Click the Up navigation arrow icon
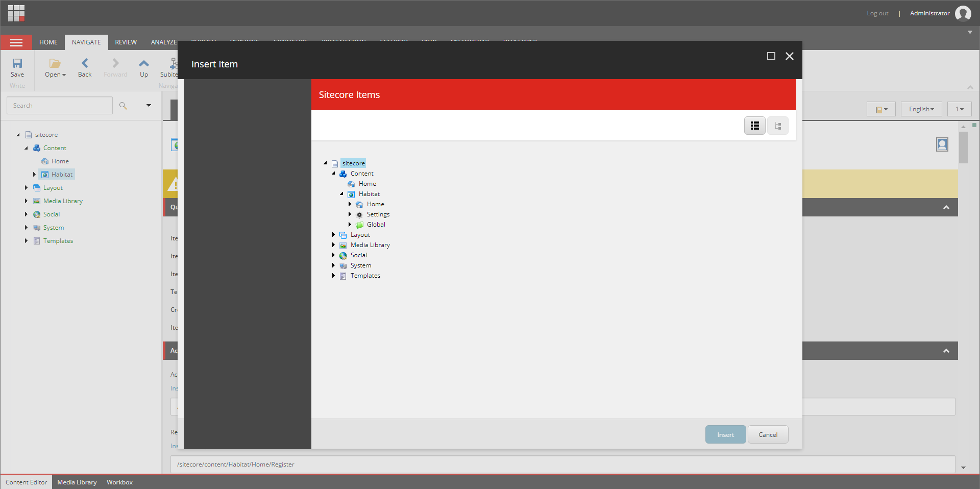The height and width of the screenshot is (489, 980). pyautogui.click(x=144, y=63)
